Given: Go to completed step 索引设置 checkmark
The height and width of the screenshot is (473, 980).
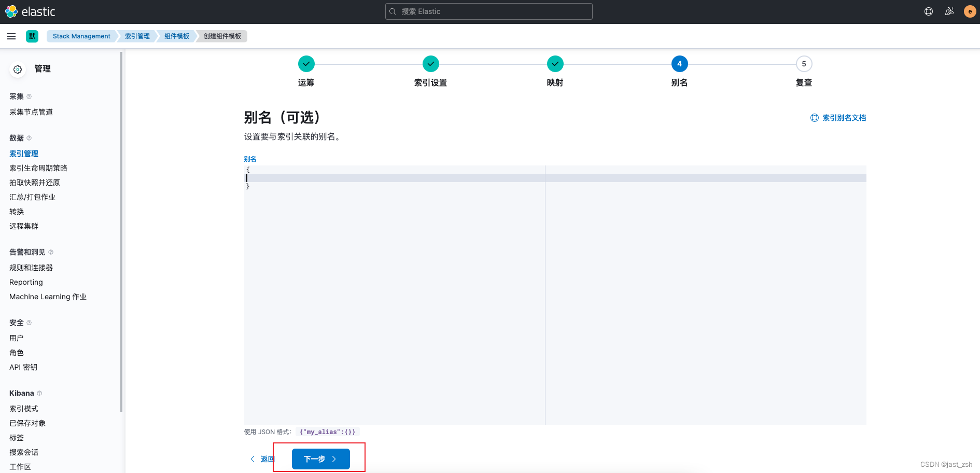Looking at the screenshot, I should point(431,64).
